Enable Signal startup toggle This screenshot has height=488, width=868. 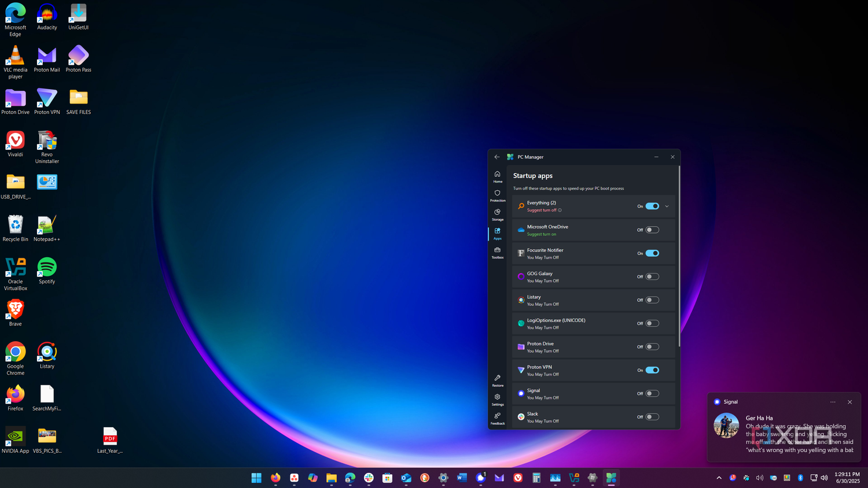pos(652,393)
